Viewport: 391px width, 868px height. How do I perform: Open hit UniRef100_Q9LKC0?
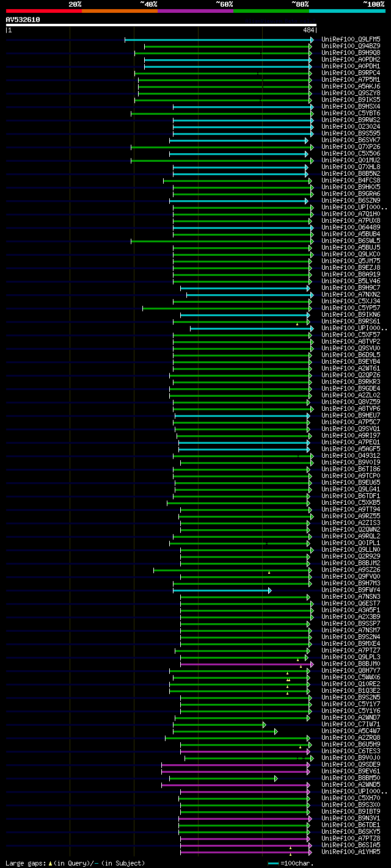351,255
